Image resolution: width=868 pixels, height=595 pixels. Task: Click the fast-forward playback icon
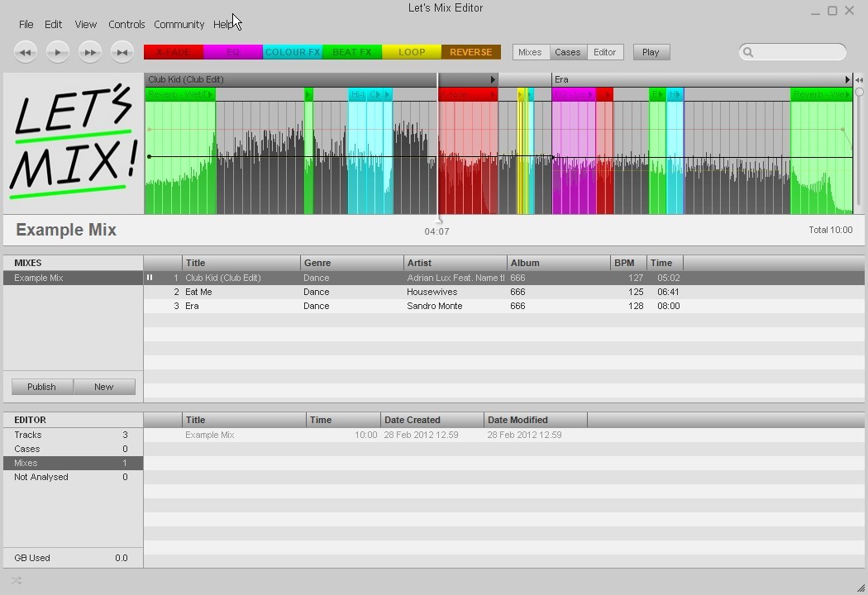89,51
